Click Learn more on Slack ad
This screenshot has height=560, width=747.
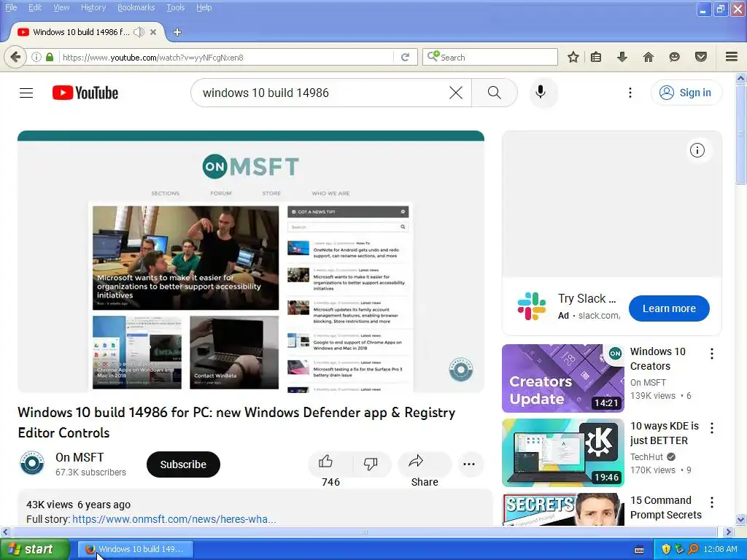click(x=669, y=308)
